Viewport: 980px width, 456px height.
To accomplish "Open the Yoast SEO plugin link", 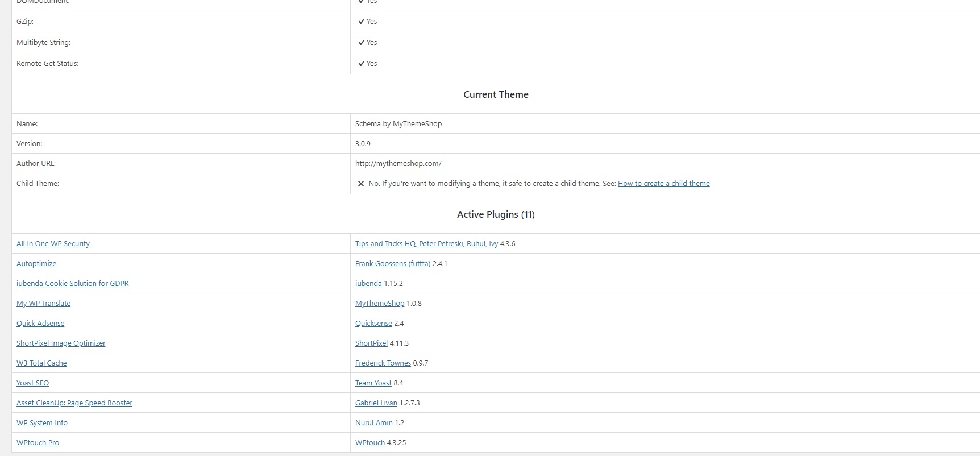I will [x=33, y=383].
